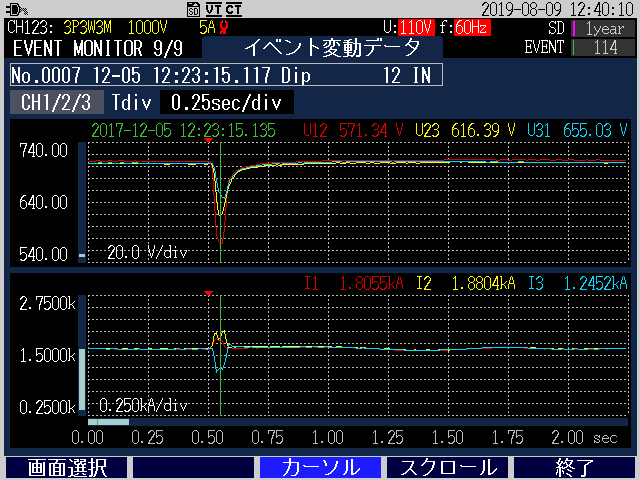
Task: Click the U31 655.03 V readout
Action: (x=577, y=131)
